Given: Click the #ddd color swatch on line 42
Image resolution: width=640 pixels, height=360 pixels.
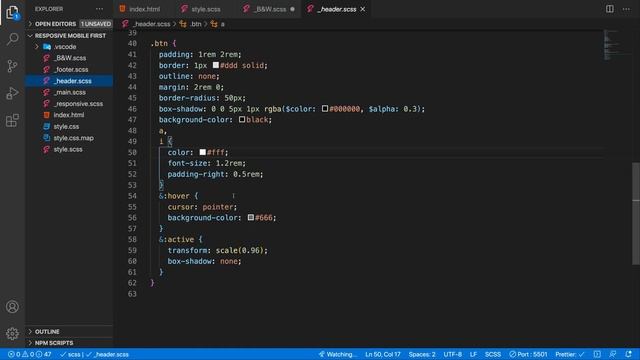Looking at the screenshot, I should click(216, 65).
